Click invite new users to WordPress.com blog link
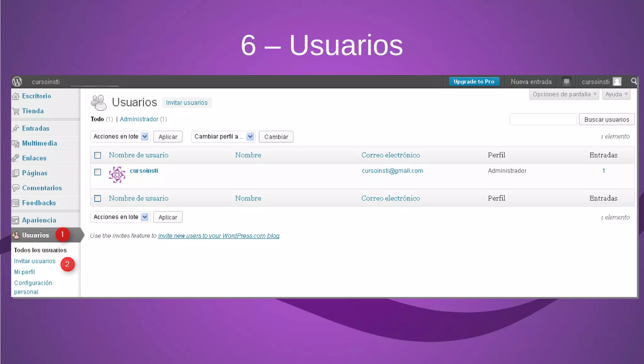The height and width of the screenshot is (364, 644). (x=219, y=236)
